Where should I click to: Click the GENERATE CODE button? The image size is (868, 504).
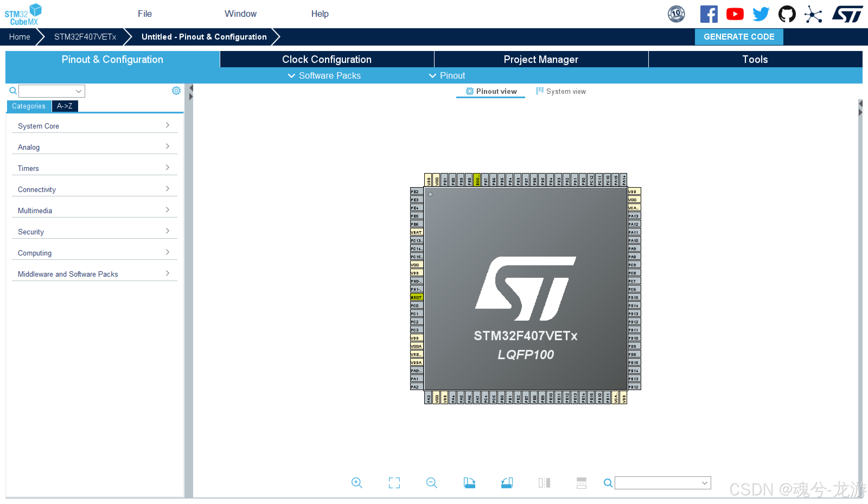(739, 37)
